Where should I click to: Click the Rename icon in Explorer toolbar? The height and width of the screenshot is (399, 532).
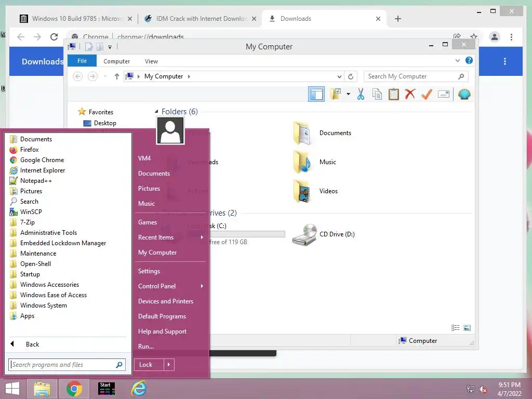tap(444, 94)
